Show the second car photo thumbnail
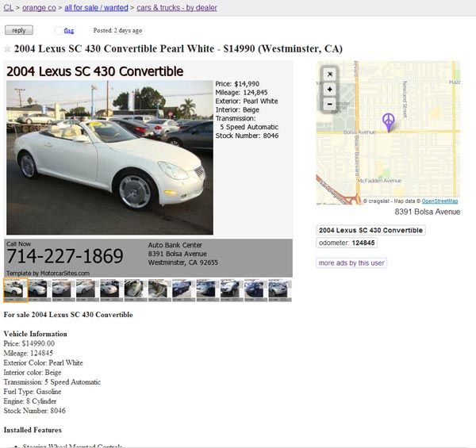The height and width of the screenshot is (448, 476). click(x=40, y=290)
